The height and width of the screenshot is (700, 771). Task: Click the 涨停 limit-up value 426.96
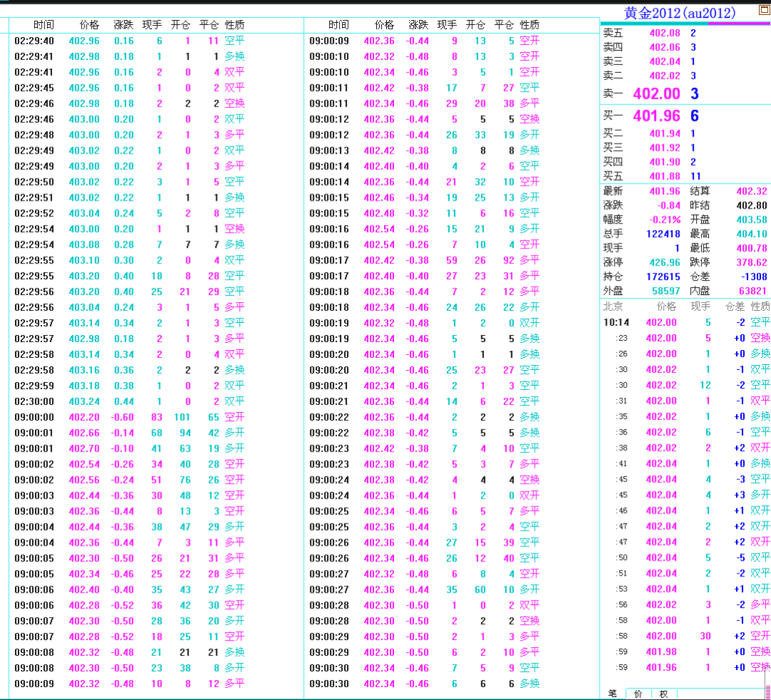(665, 262)
